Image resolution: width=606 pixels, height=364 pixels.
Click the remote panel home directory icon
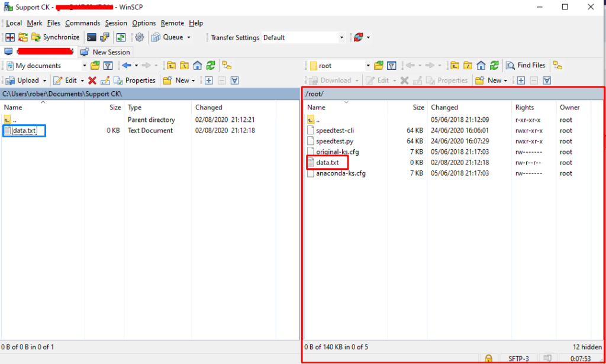click(481, 66)
